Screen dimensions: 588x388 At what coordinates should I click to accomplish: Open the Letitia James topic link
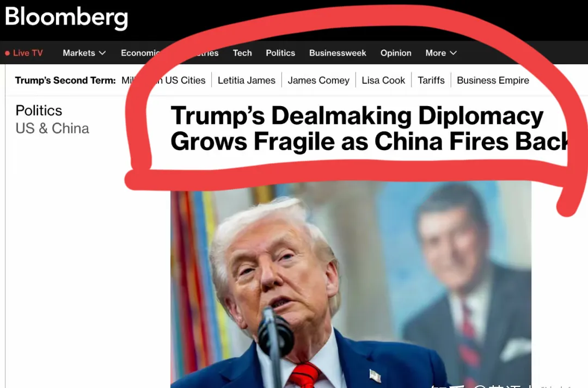(x=247, y=80)
